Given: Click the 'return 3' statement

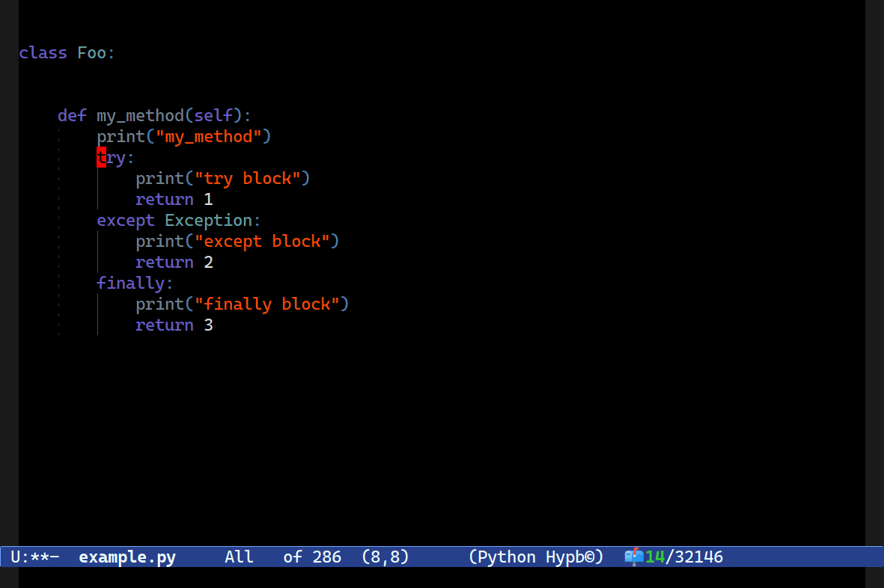Looking at the screenshot, I should click(x=174, y=325).
